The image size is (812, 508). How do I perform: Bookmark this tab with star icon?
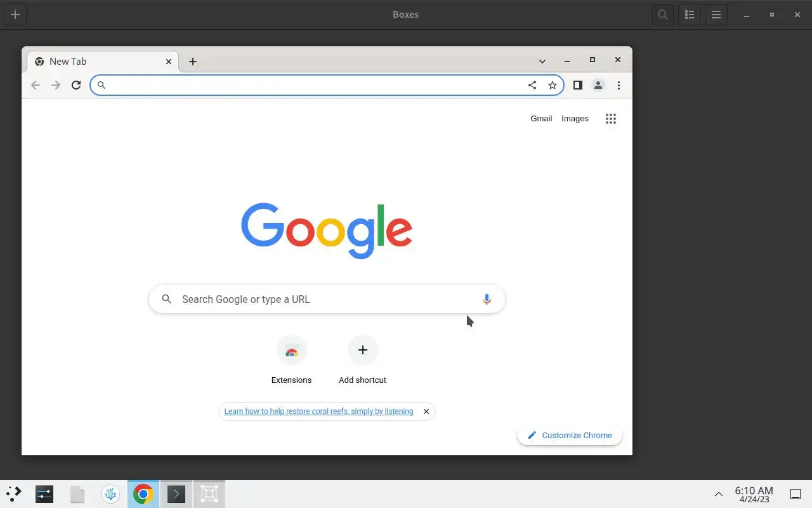pos(553,85)
